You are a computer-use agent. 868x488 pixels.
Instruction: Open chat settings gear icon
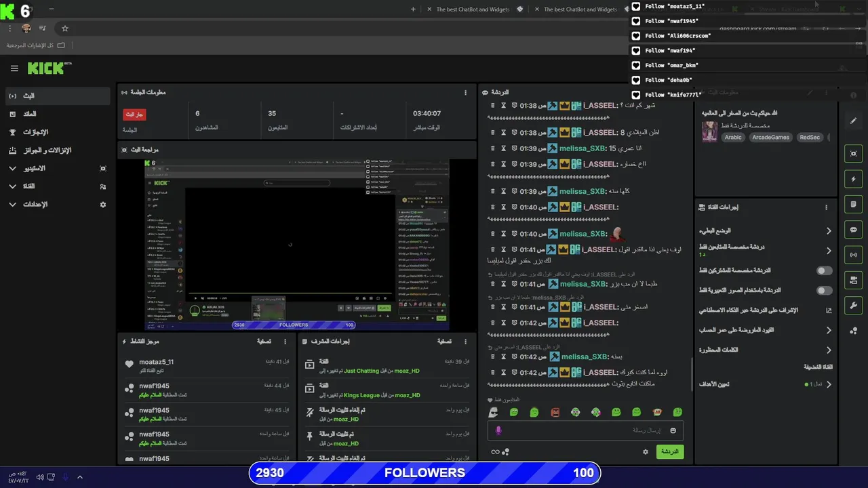tap(646, 451)
